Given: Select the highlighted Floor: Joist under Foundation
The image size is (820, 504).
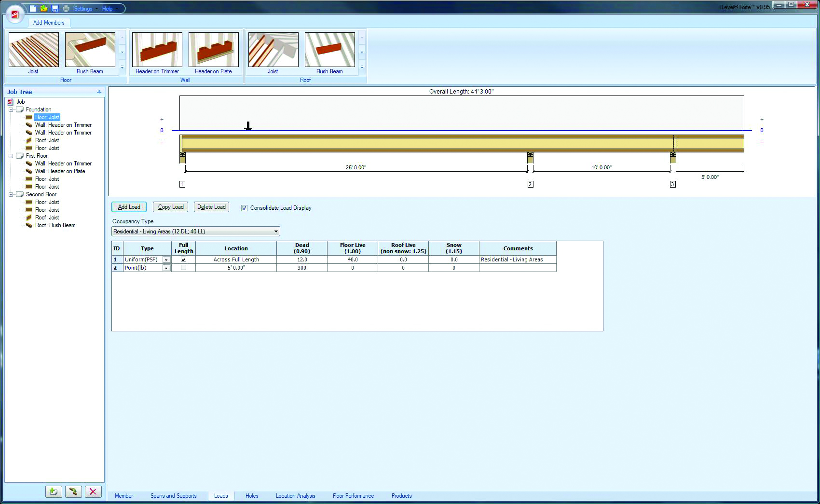Looking at the screenshot, I should pos(47,117).
